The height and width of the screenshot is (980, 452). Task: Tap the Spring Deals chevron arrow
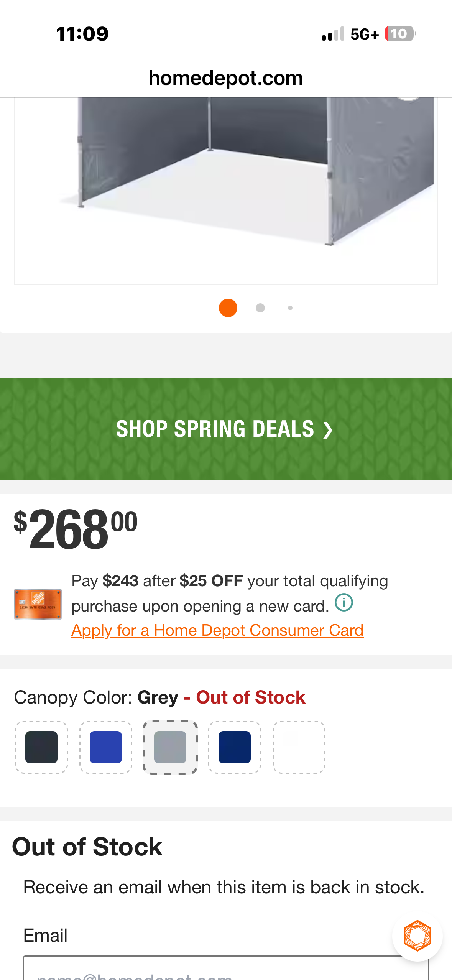tap(327, 429)
